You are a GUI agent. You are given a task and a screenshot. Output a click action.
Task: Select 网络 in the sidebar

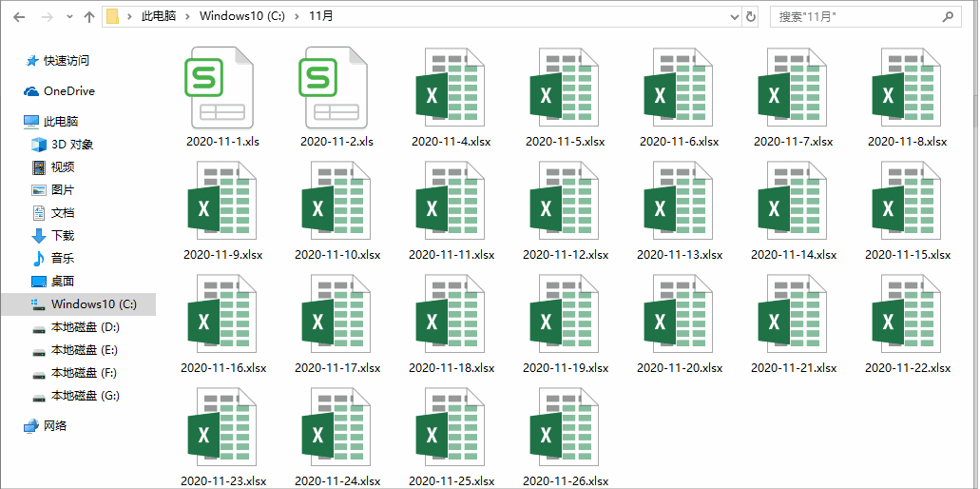coord(46,426)
